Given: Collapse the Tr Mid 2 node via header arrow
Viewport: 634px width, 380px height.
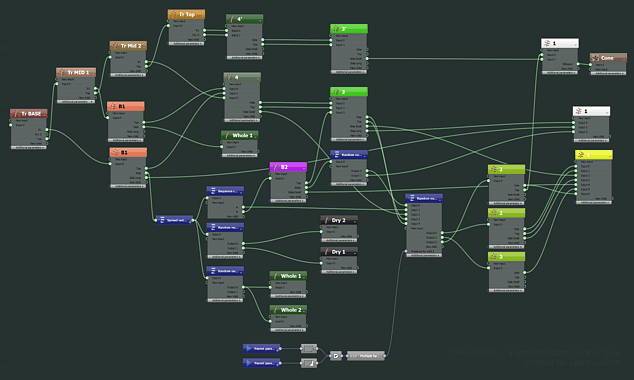Looking at the screenshot, I should tap(143, 46).
